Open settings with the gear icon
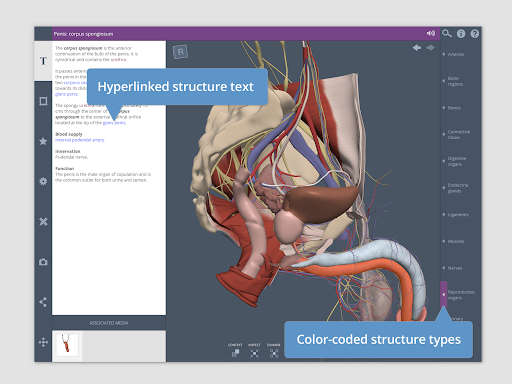Screen dimensions: 512x384 click(43, 181)
